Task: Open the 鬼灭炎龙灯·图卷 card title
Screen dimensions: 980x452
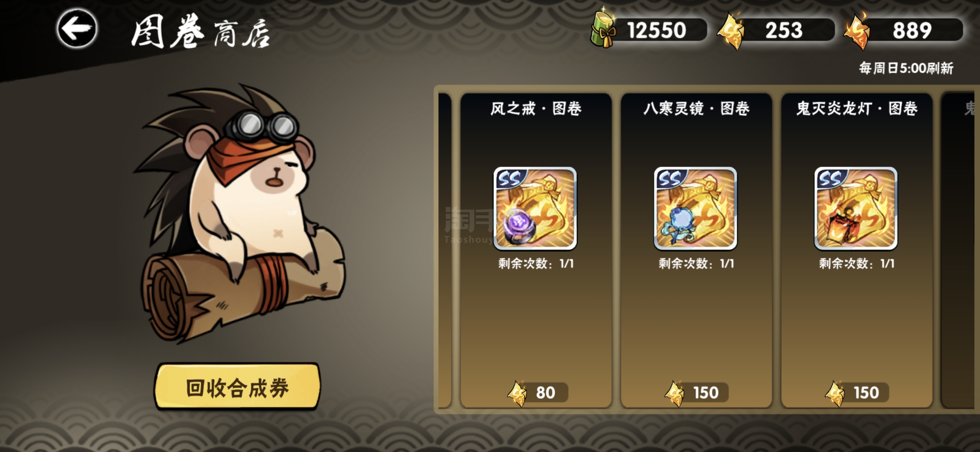Action: [857, 109]
